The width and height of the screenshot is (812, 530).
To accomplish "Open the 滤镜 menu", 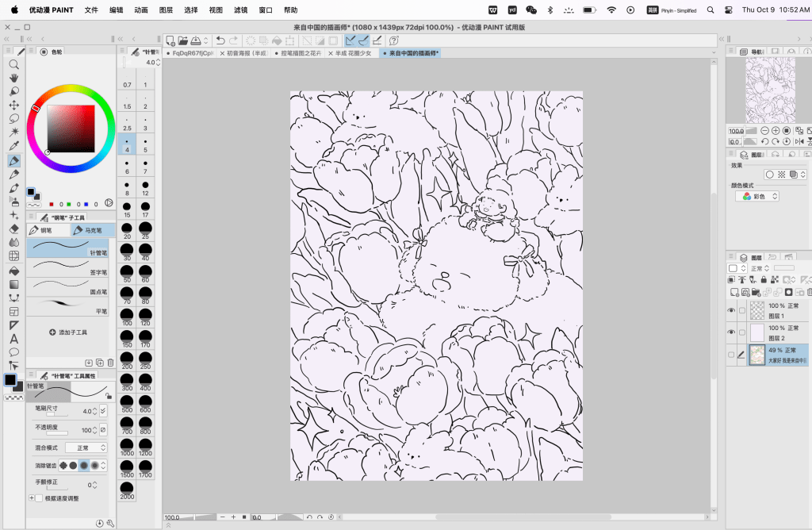I will pyautogui.click(x=240, y=10).
